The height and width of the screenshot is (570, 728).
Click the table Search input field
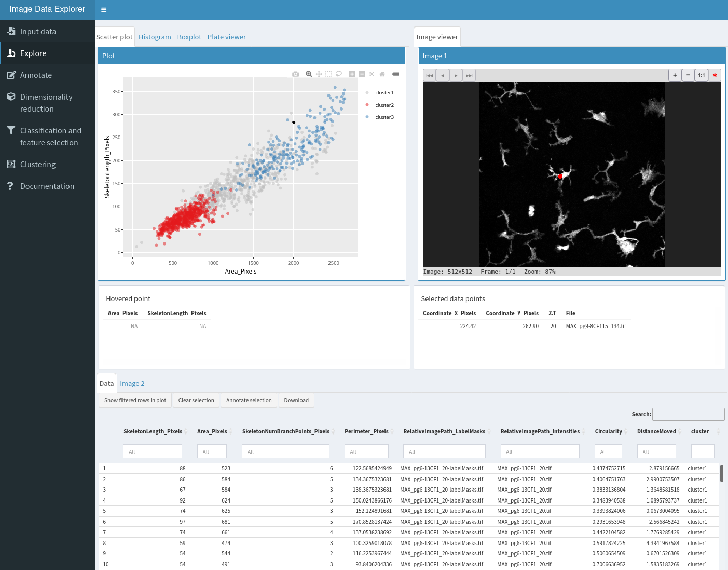coord(688,414)
